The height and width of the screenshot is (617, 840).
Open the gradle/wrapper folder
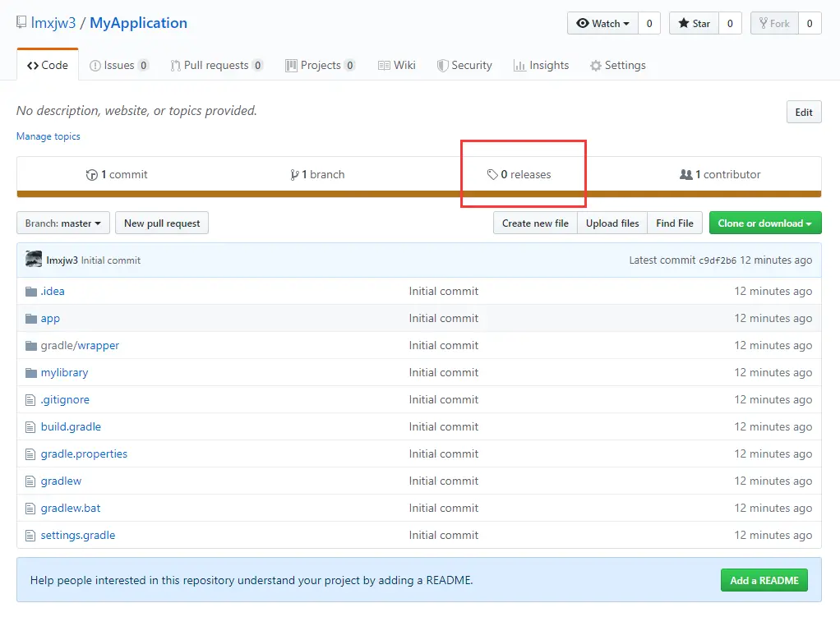80,345
